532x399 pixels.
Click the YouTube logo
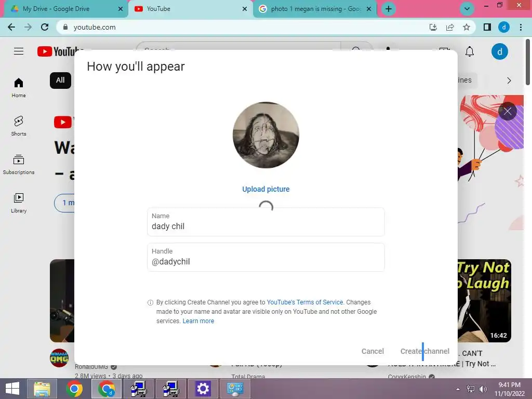tap(60, 51)
